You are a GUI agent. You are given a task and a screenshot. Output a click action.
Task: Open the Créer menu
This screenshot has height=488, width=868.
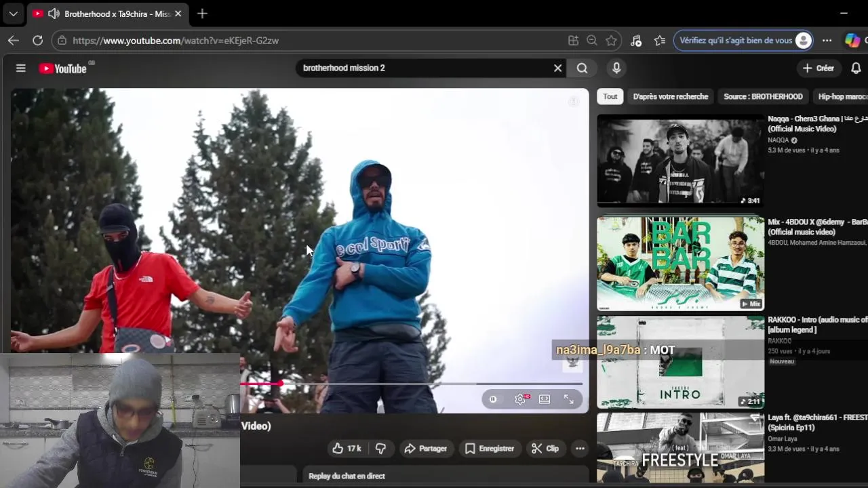click(818, 68)
